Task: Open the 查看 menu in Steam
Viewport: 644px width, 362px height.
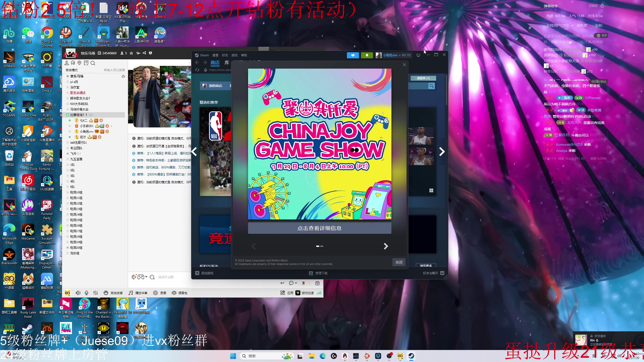Action: [215, 55]
